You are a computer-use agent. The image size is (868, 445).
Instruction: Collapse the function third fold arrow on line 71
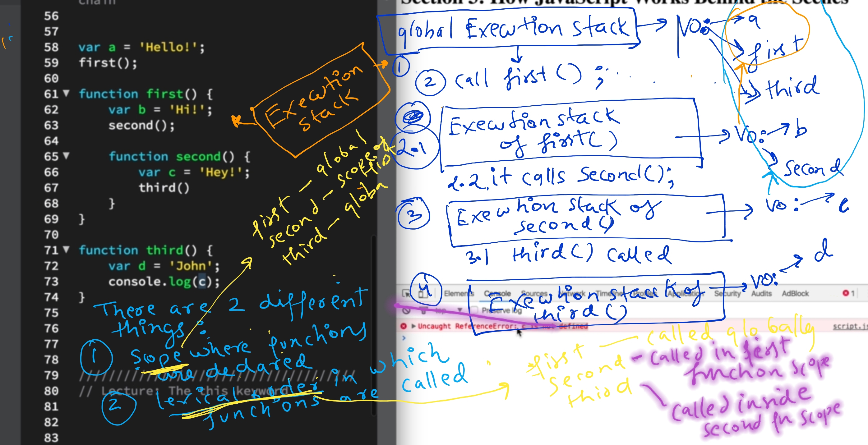(66, 250)
